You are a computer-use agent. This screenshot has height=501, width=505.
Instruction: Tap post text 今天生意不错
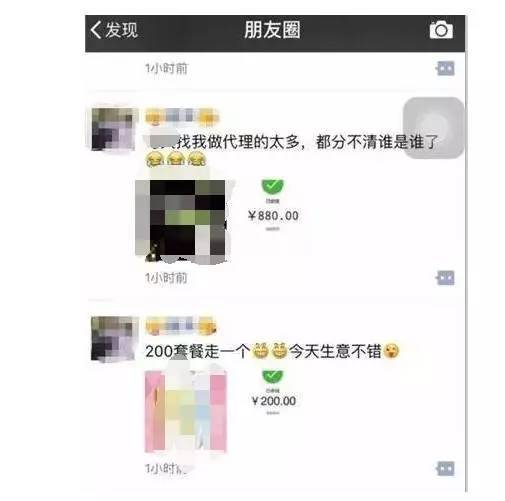[334, 351]
